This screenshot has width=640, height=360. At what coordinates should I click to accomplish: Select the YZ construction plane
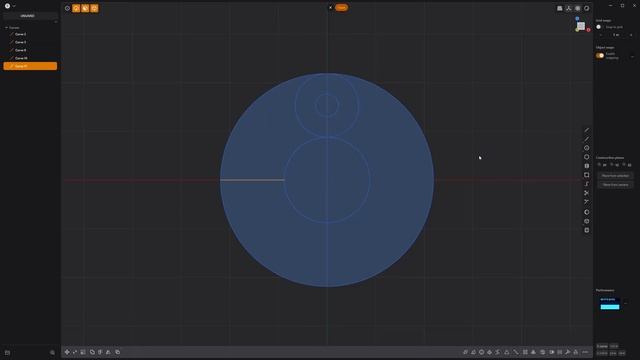tap(615, 165)
